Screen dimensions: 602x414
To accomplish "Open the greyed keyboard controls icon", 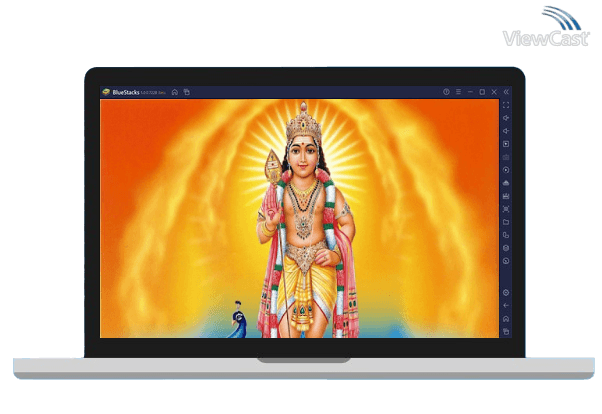I will click(506, 157).
